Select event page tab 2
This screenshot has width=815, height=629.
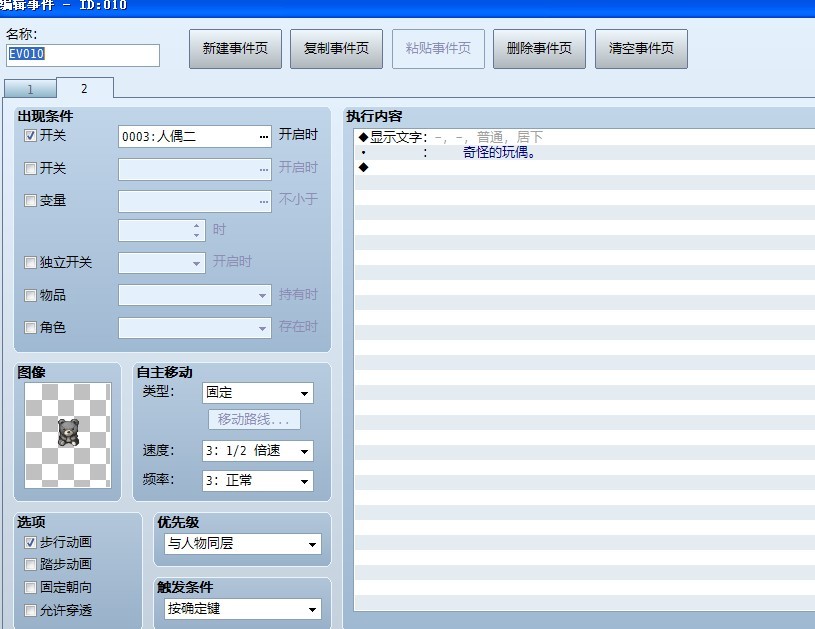pyautogui.click(x=84, y=88)
